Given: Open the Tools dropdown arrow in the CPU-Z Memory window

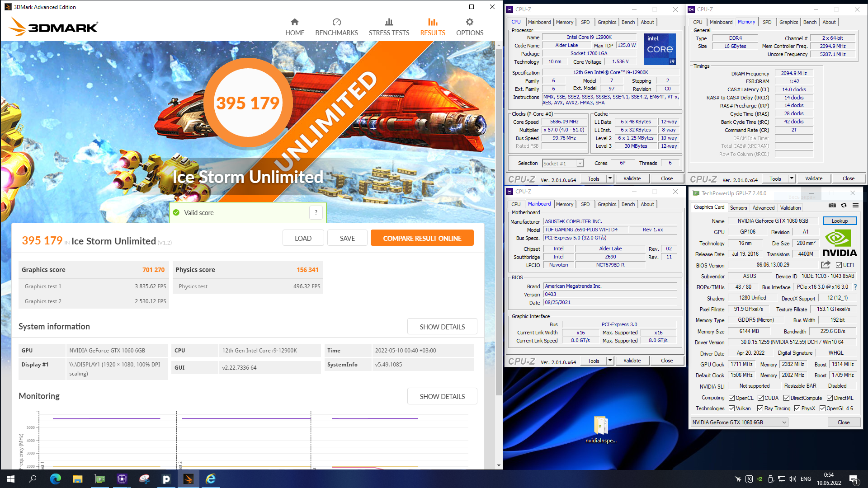Looking at the screenshot, I should click(x=791, y=178).
